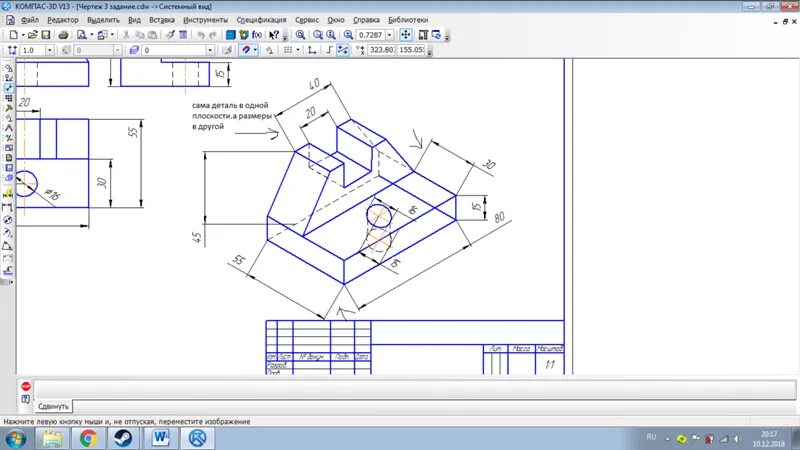Toggle orthogonal drawing mode
The height and width of the screenshot is (450, 800).
click(330, 50)
